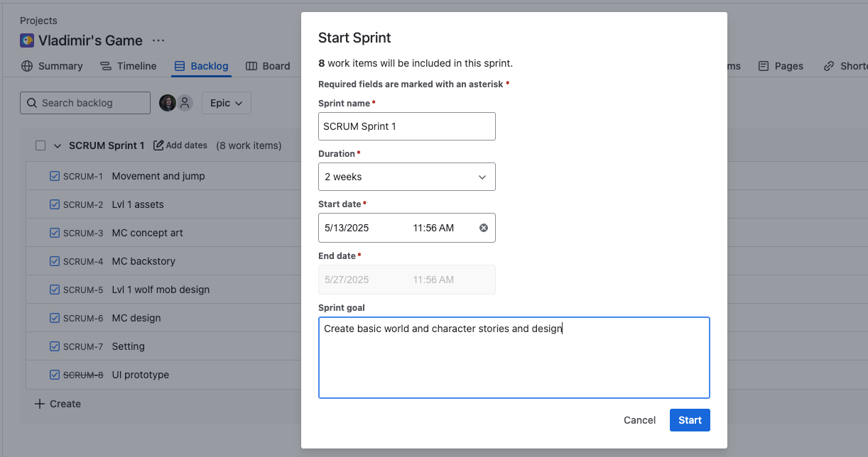
Task: Click the plus icon next to Create
Action: 40,404
